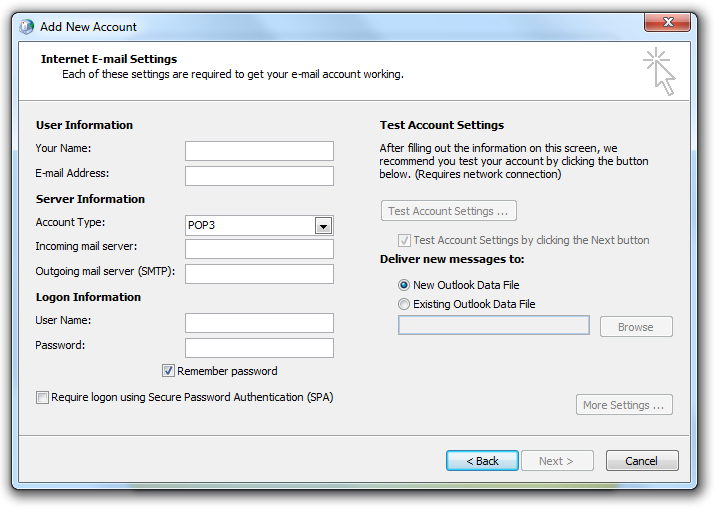Enable Secure Password Authentication (SPA) checkbox
Image resolution: width=716 pixels, height=509 pixels.
(x=42, y=398)
